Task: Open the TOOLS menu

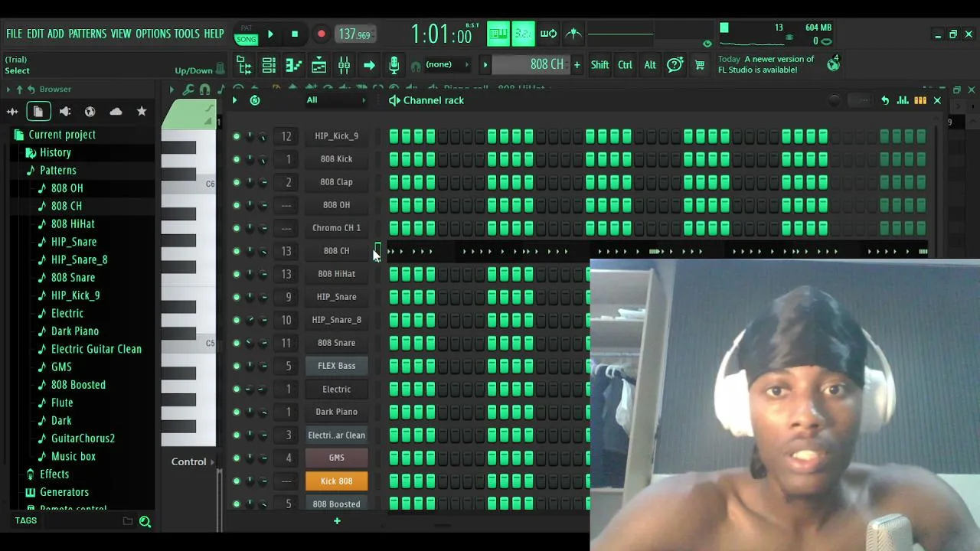Action: point(187,34)
